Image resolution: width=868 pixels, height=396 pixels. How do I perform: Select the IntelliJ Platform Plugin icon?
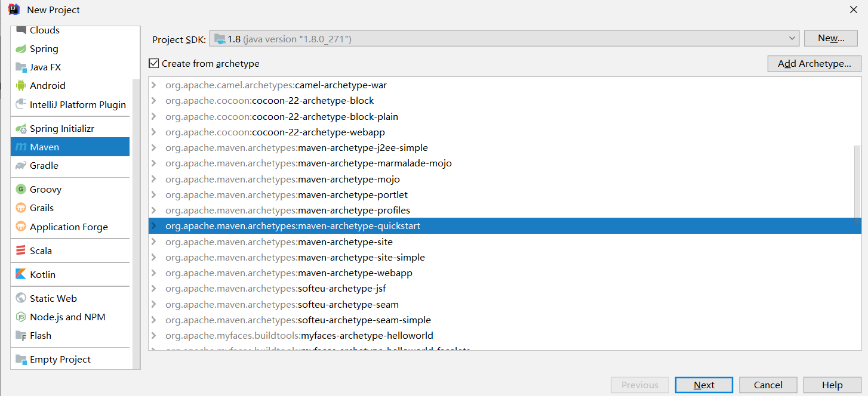coord(20,104)
